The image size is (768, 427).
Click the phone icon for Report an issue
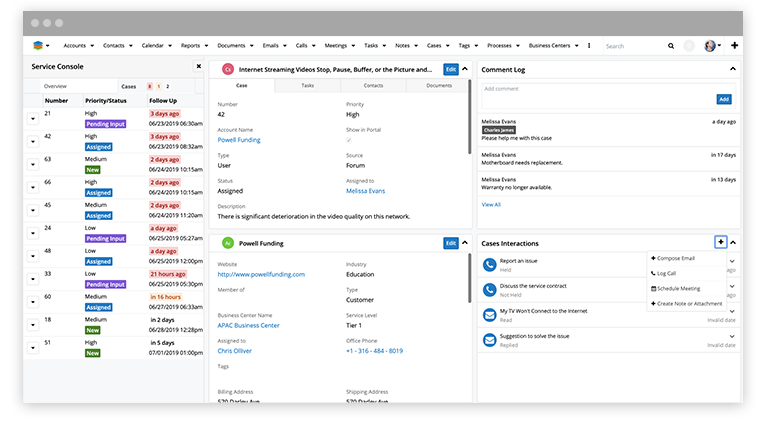coord(490,265)
